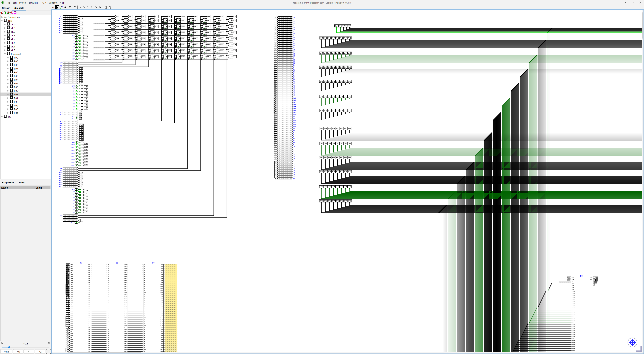Click the Value column header
Screen dimensions: 644x354
pyautogui.click(x=39, y=188)
